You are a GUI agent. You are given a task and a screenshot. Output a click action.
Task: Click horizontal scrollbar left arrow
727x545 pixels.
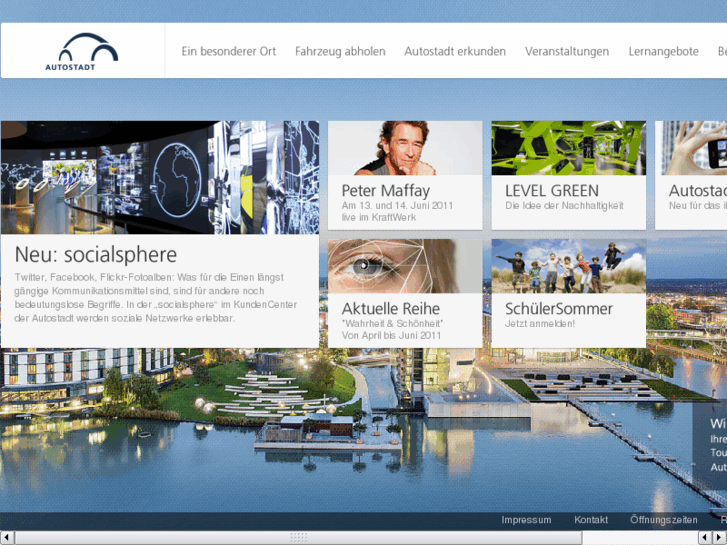click(7, 538)
